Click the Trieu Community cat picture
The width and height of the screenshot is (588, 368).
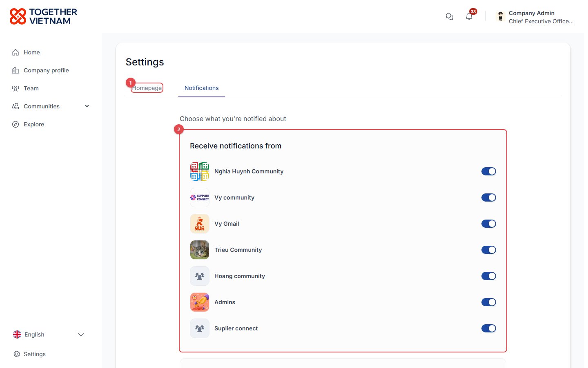[200, 250]
